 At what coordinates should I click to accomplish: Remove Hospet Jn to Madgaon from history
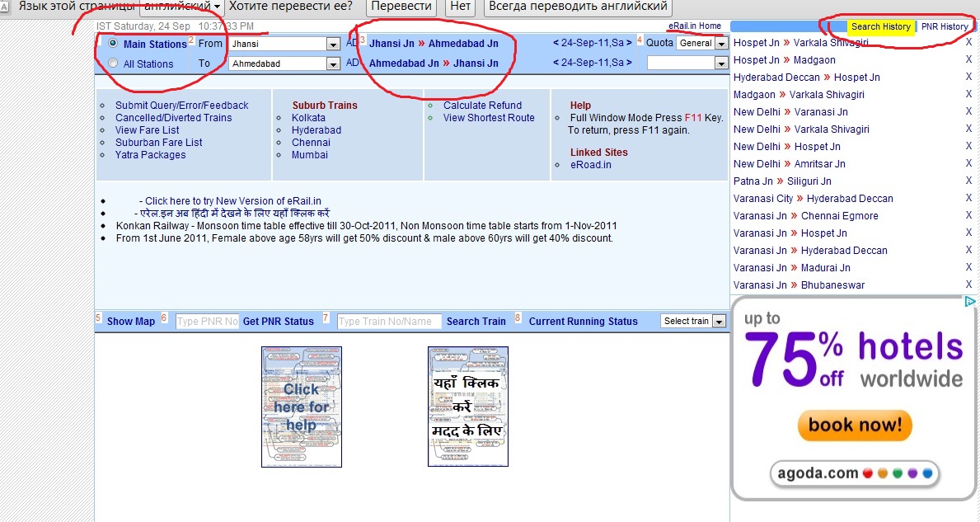[968, 60]
